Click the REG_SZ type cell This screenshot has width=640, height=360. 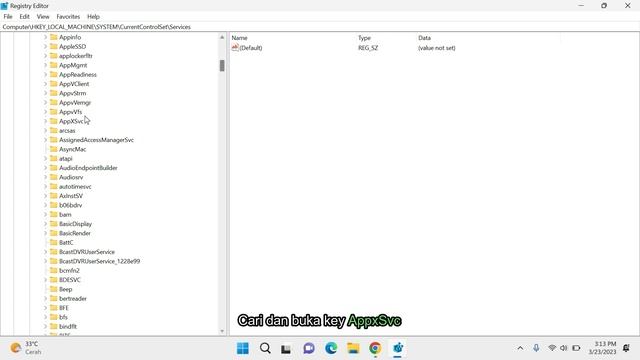coord(368,48)
